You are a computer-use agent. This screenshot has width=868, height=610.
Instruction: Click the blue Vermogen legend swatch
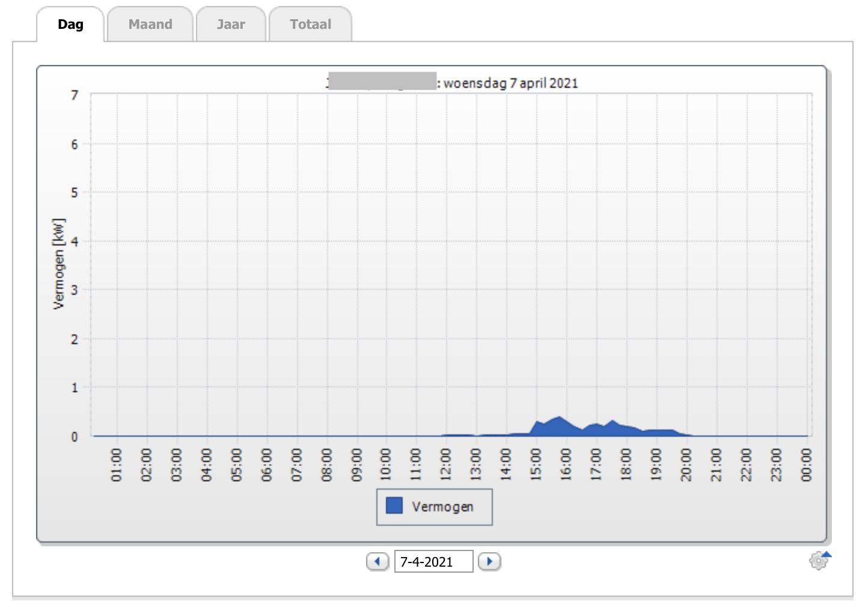tap(394, 506)
